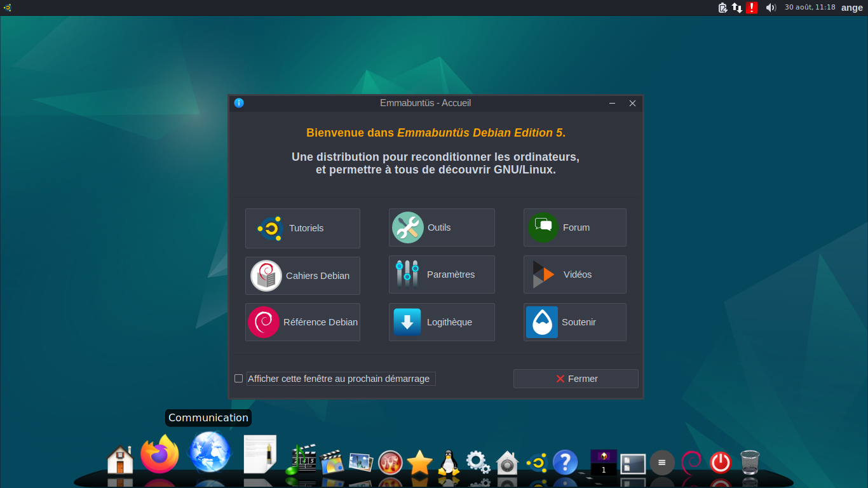Screen dimensions: 868x488
Task: Toggle the show-at-next-startup checkbox
Action: pos(239,379)
